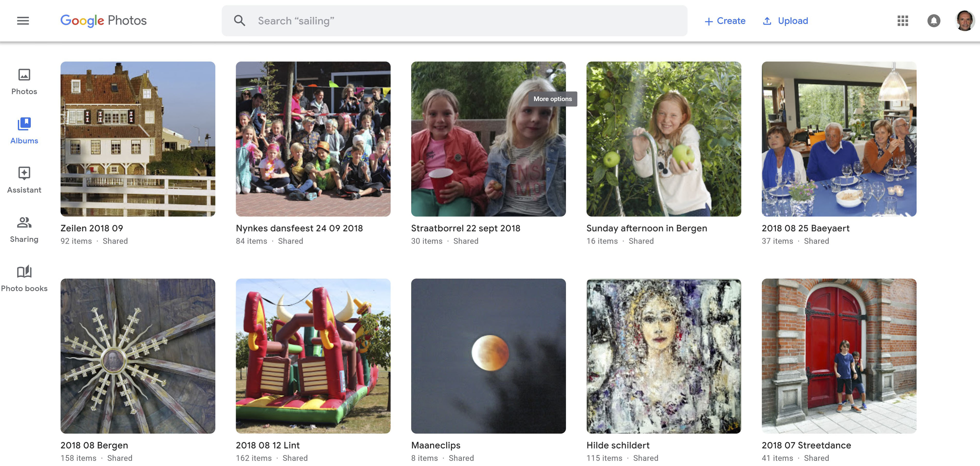This screenshot has width=980, height=466.
Task: Click the Upload button
Action: [x=785, y=21]
